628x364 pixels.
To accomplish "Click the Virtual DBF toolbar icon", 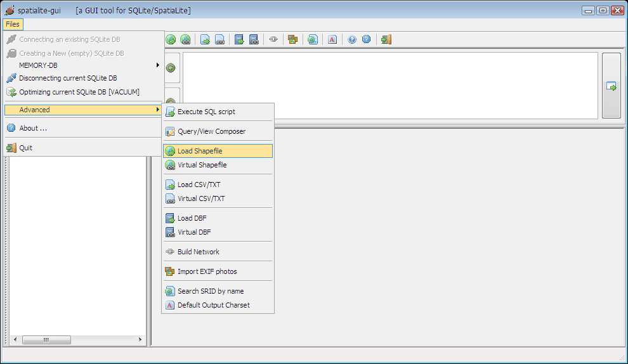I will (x=254, y=39).
